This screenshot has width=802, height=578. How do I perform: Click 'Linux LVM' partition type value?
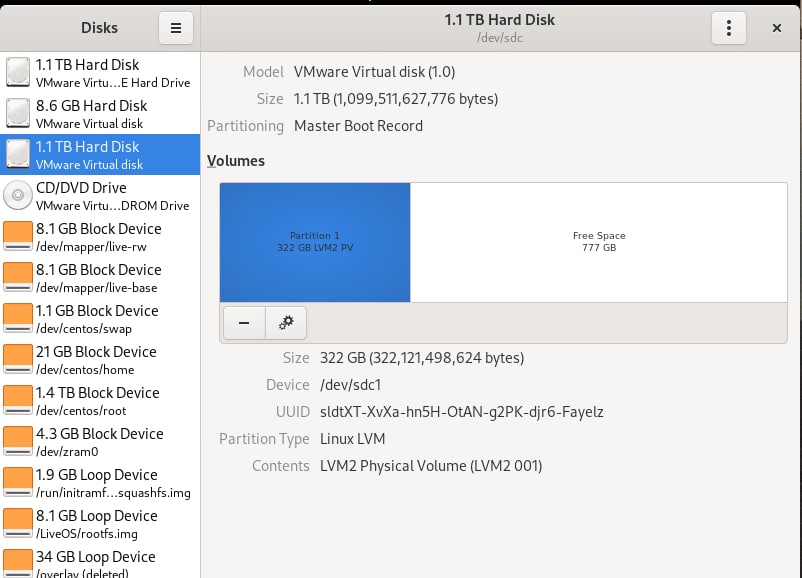[352, 439]
